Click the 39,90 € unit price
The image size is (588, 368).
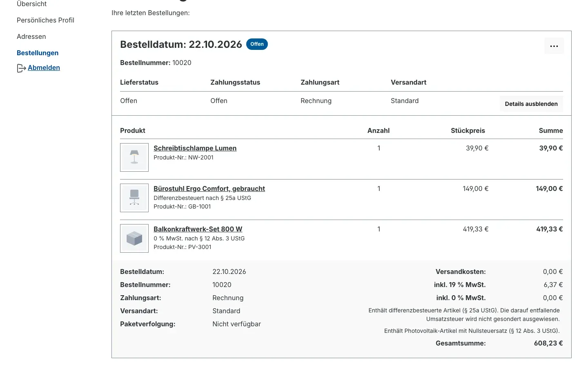pyautogui.click(x=477, y=148)
